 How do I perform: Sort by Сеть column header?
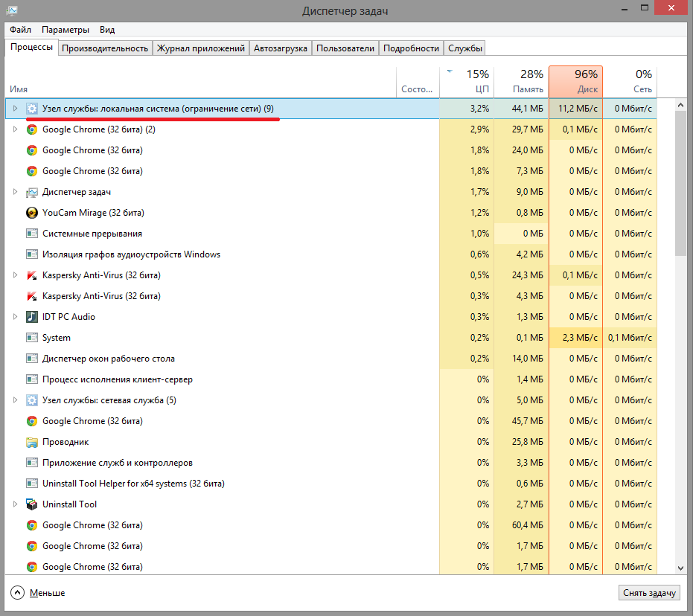630,82
